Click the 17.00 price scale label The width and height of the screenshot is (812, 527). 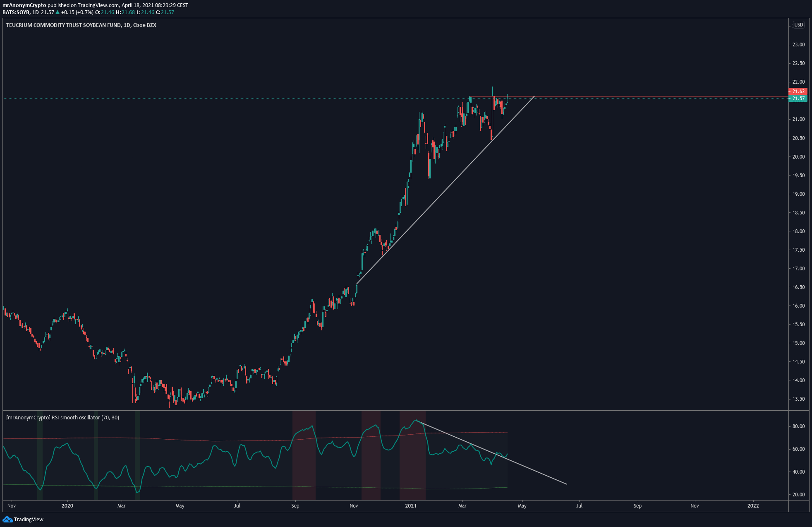pos(798,269)
